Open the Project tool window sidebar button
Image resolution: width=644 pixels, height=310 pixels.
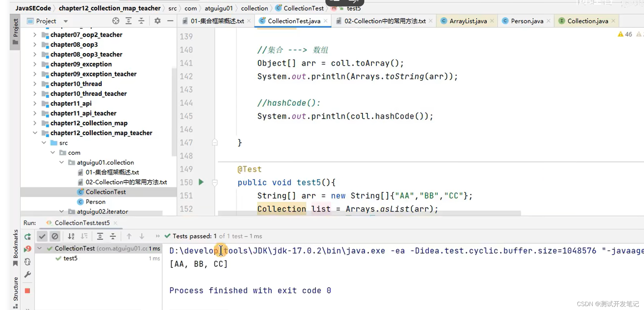click(15, 32)
